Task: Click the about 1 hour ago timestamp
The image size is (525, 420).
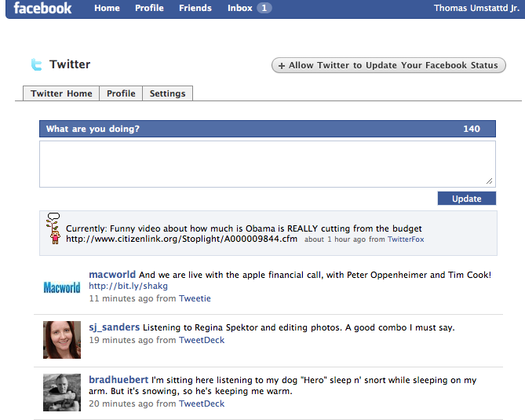Action: pyautogui.click(x=335, y=239)
